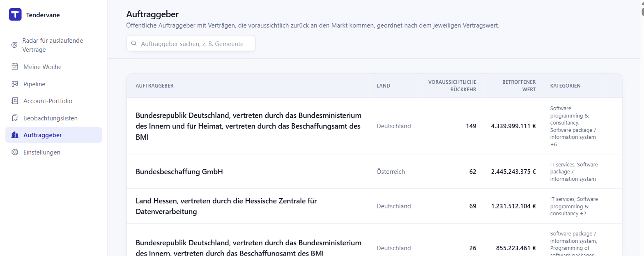644x256 pixels.
Task: Open Account-Portfolio in the sidebar
Action: tap(53, 101)
